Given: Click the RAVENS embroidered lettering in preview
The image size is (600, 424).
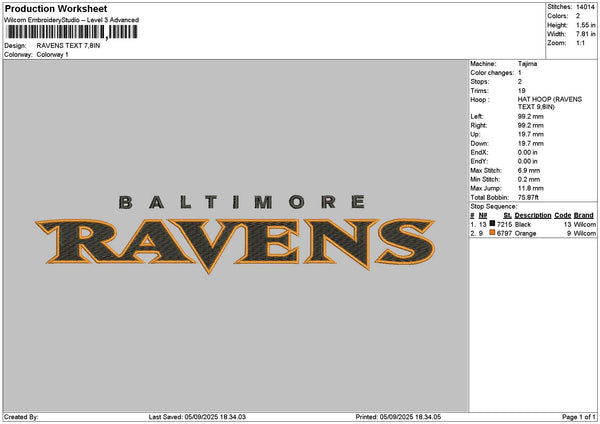Looking at the screenshot, I should (235, 245).
